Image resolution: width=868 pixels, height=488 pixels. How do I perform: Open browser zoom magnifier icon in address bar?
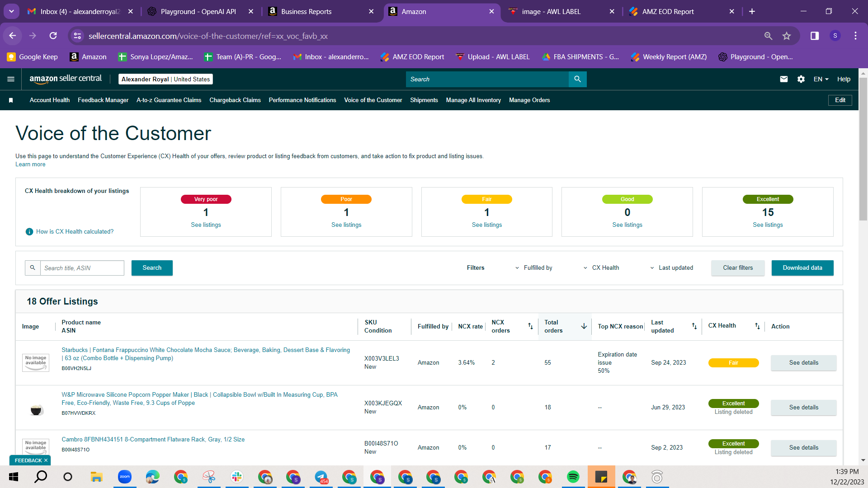(768, 36)
